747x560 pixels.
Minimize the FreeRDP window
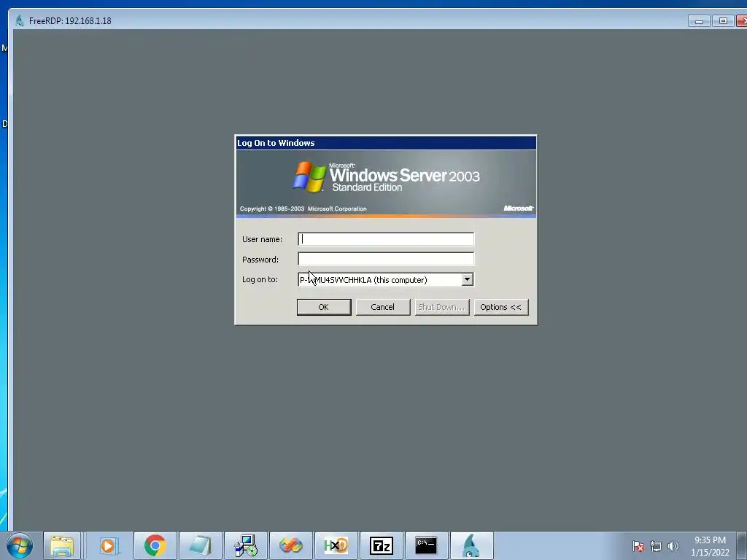click(x=699, y=21)
